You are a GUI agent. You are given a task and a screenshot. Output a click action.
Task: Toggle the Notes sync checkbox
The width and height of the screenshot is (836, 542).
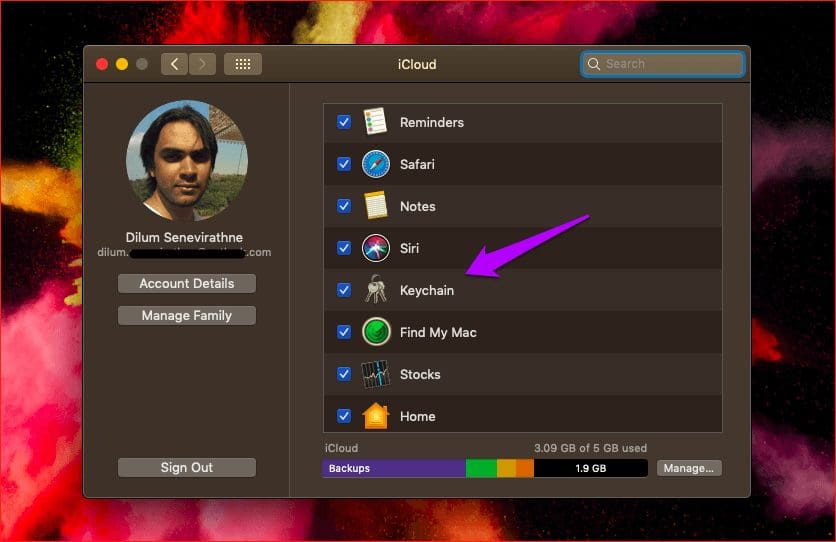tap(344, 206)
